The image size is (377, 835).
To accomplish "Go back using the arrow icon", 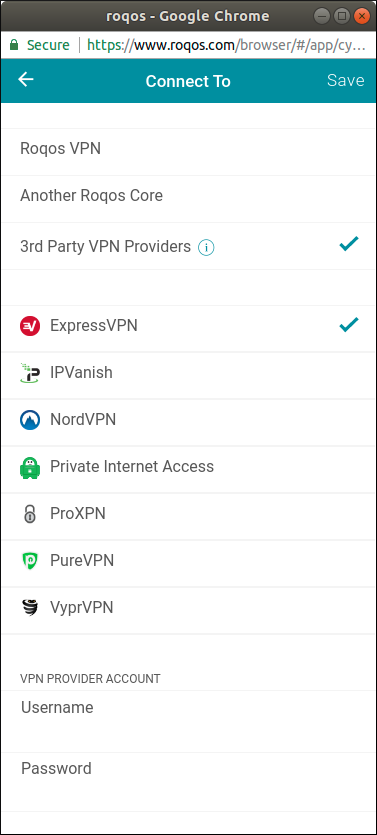I will (26, 80).
